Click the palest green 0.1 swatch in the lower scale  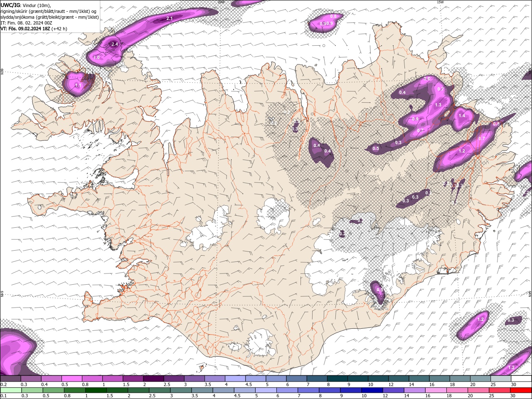11,390
